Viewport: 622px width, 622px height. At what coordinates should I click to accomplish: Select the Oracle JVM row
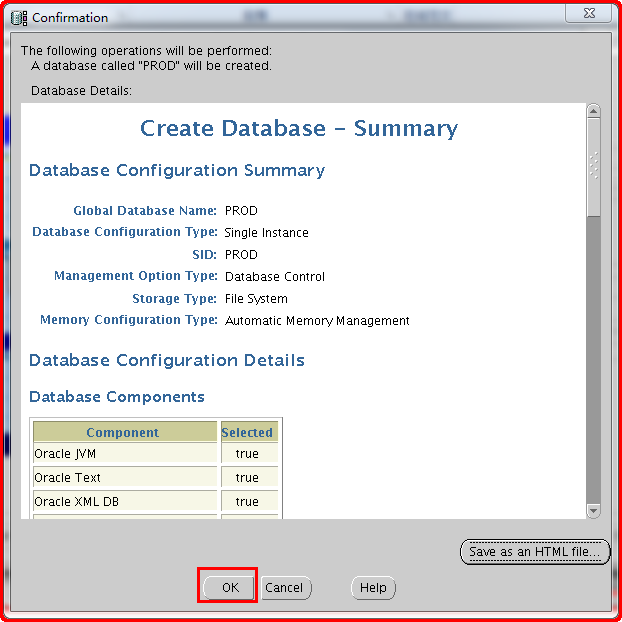[156, 453]
